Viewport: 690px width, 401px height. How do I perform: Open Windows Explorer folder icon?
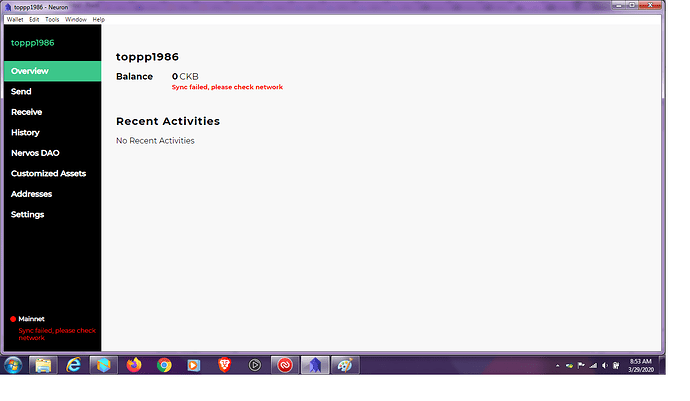click(x=43, y=365)
